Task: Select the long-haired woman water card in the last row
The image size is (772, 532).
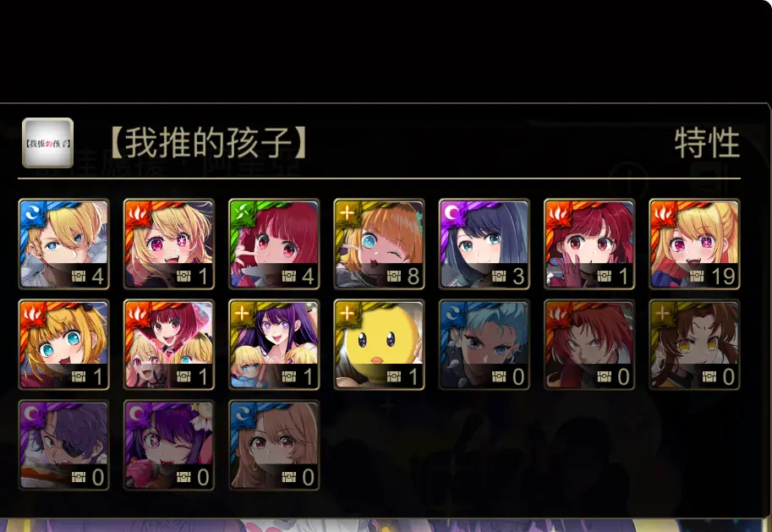Action: click(x=274, y=445)
